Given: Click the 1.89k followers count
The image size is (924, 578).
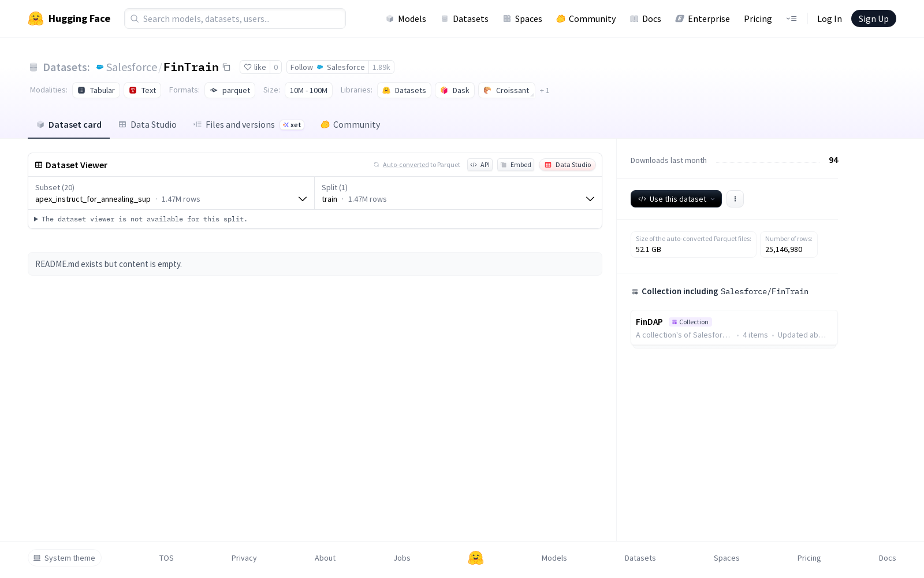Looking at the screenshot, I should coord(381,67).
